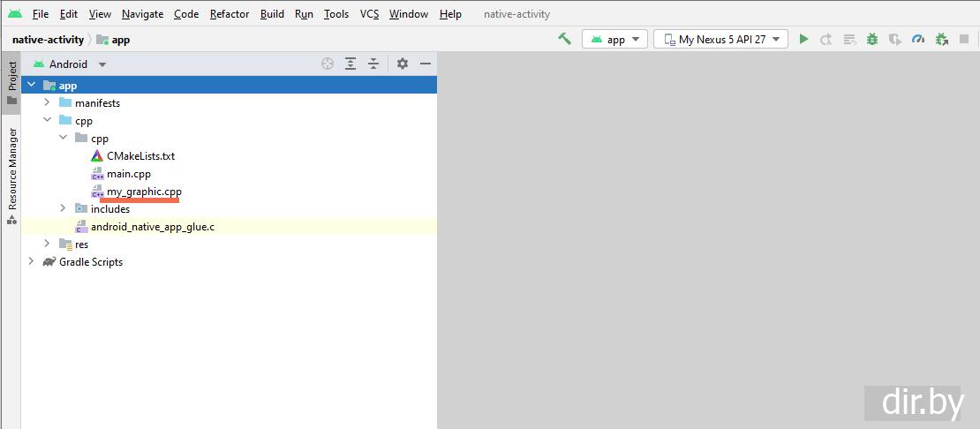The height and width of the screenshot is (429, 980).
Task: Collapse the app module node
Action: [31, 85]
